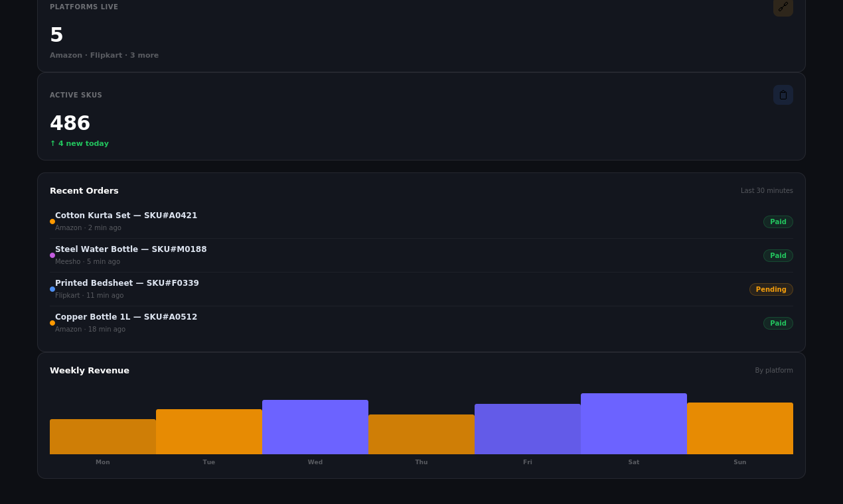
Task: Select the Friday revenue bar
Action: click(528, 429)
